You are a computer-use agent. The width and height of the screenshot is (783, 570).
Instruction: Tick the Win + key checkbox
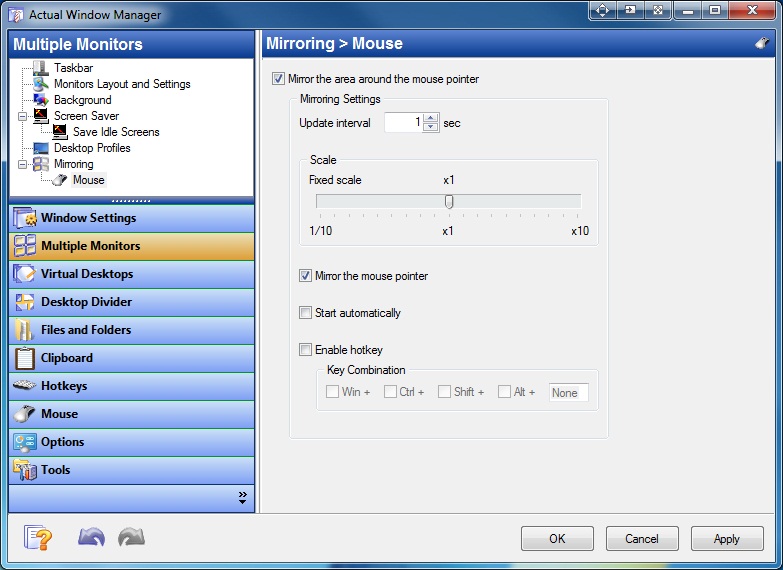(332, 392)
